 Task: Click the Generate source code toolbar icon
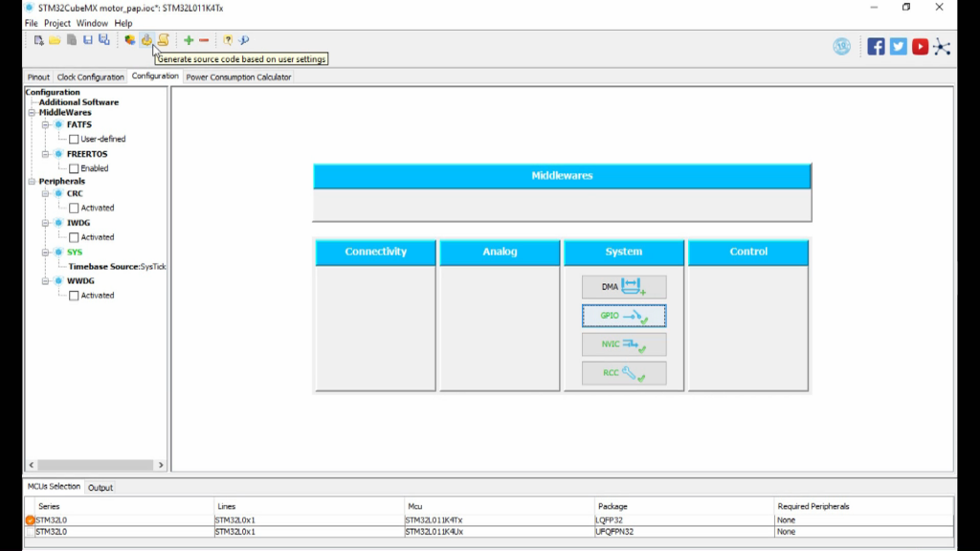(x=146, y=40)
